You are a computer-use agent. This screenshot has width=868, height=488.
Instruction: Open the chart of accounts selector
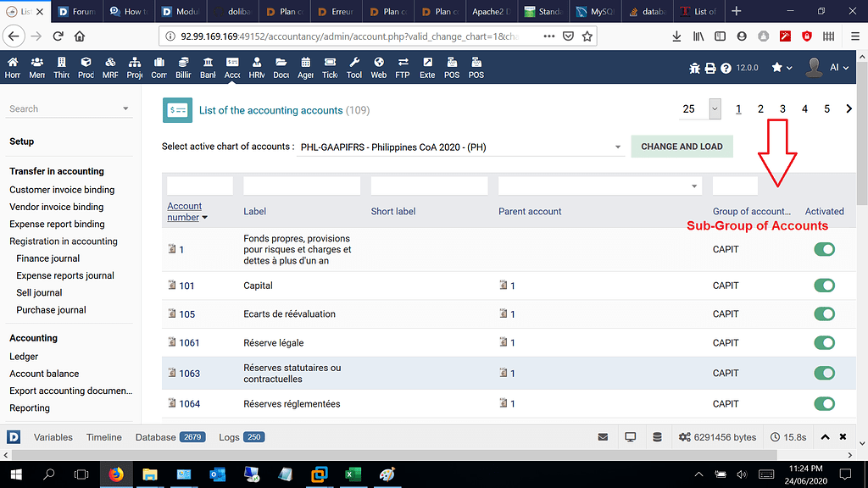pyautogui.click(x=458, y=146)
